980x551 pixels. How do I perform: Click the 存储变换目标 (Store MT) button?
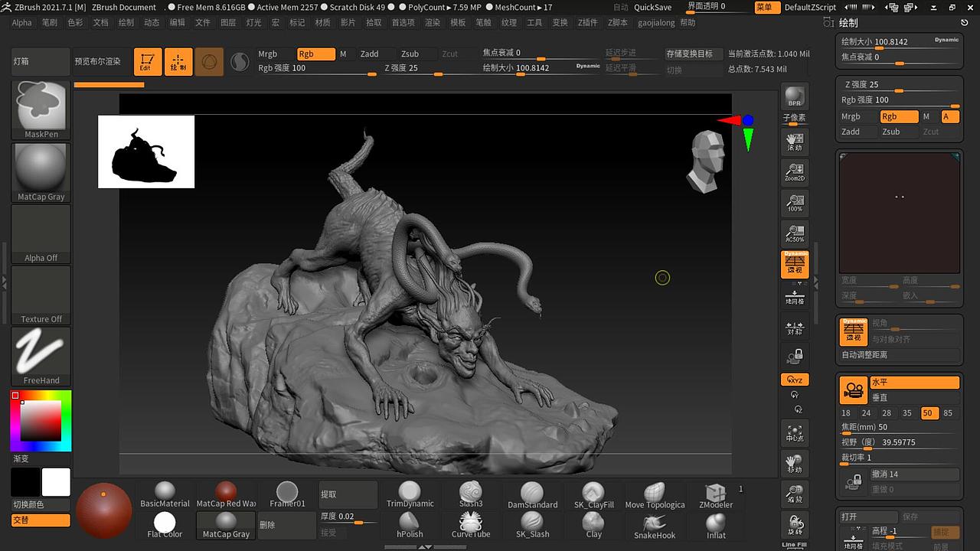[693, 54]
